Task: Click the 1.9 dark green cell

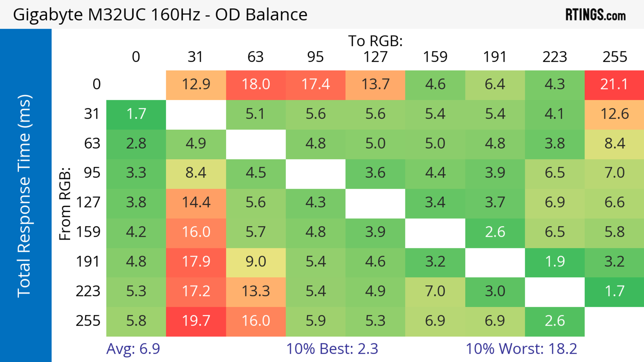Action: click(555, 263)
